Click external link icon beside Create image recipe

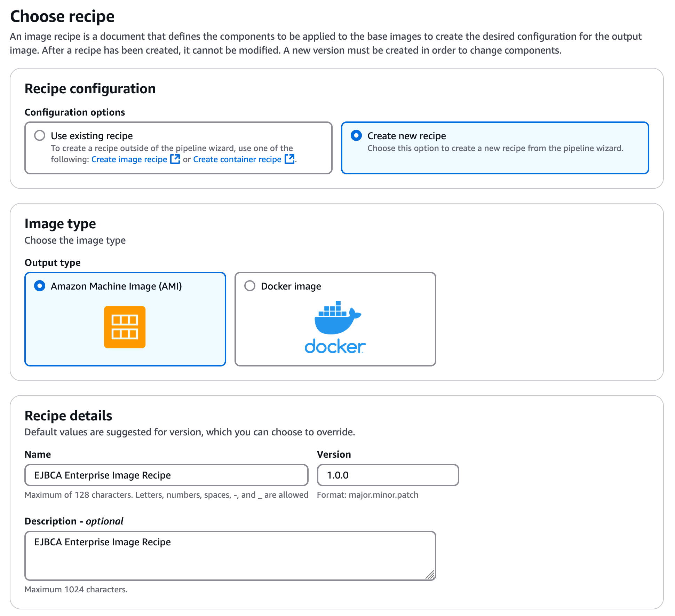point(175,159)
